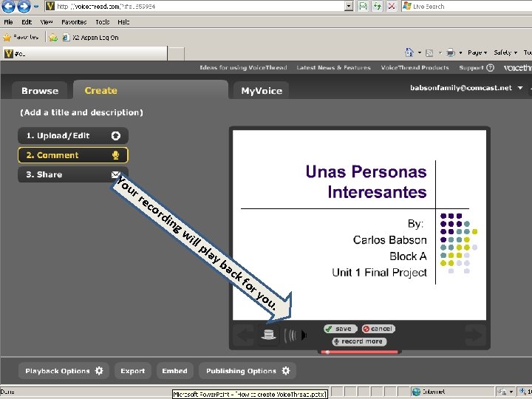Stop loading with the red X icon
Screen dimensions: 532x399
point(392,6)
